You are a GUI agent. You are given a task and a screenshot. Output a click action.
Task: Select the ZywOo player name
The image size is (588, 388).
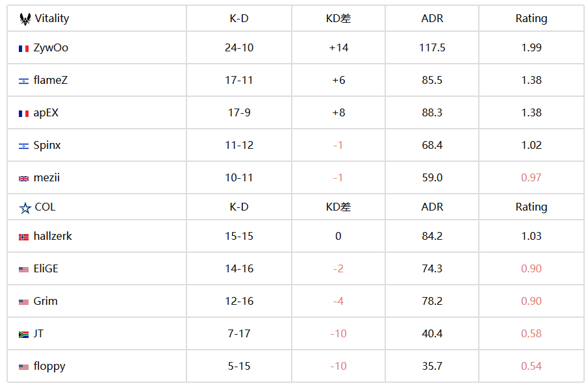tap(51, 48)
